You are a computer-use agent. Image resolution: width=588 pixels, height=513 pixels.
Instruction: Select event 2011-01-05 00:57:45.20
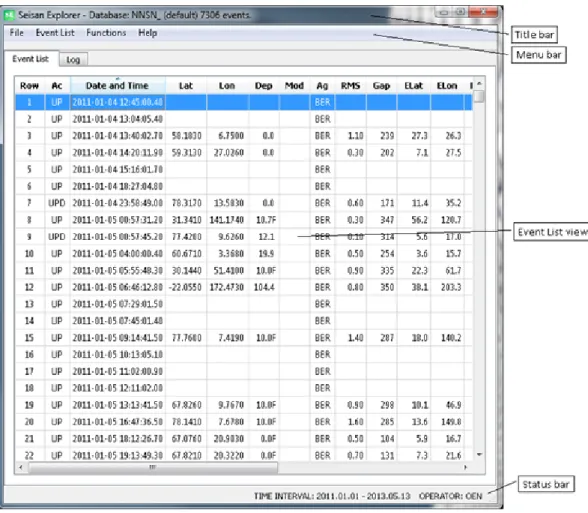pyautogui.click(x=244, y=237)
